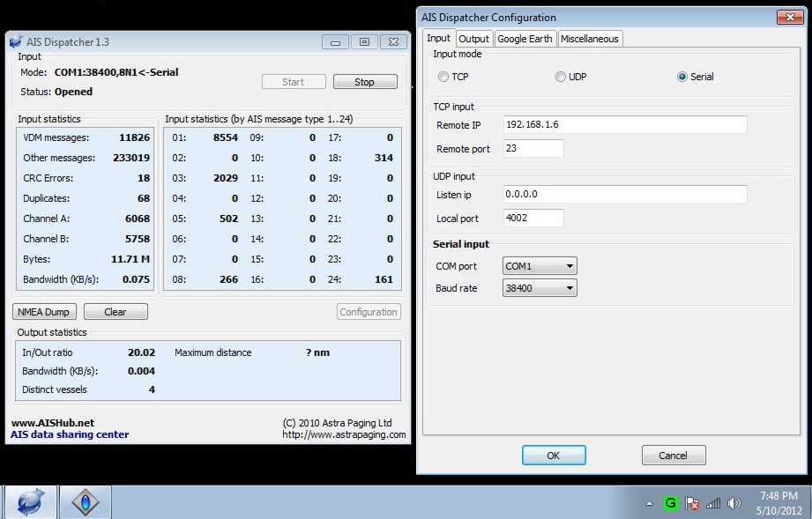Open AIS Dispatcher from the taskbar
812x519 pixels.
pos(29,502)
